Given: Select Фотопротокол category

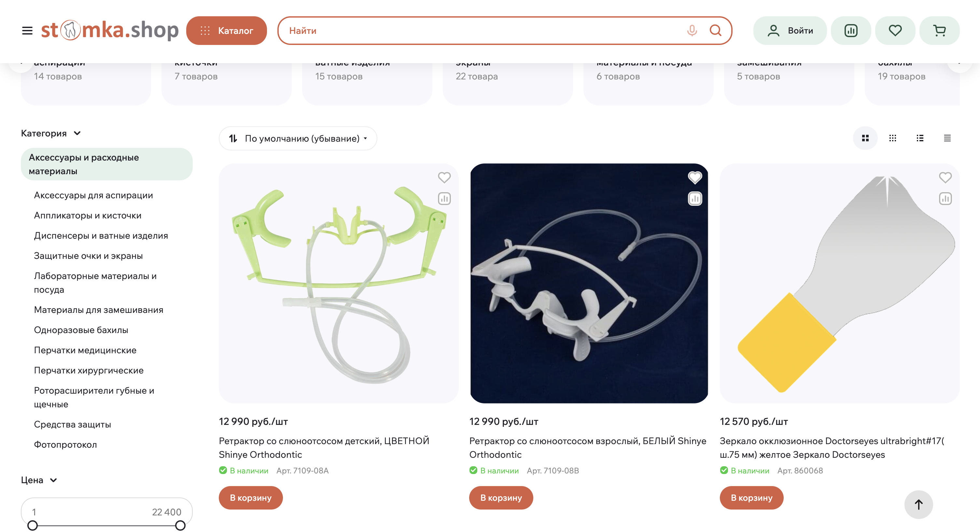Looking at the screenshot, I should 65,444.
